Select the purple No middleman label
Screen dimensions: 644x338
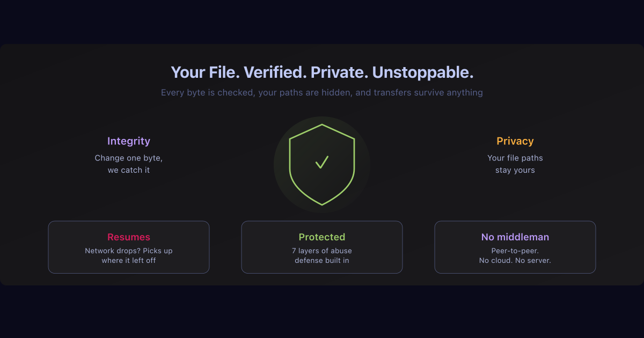click(x=515, y=237)
